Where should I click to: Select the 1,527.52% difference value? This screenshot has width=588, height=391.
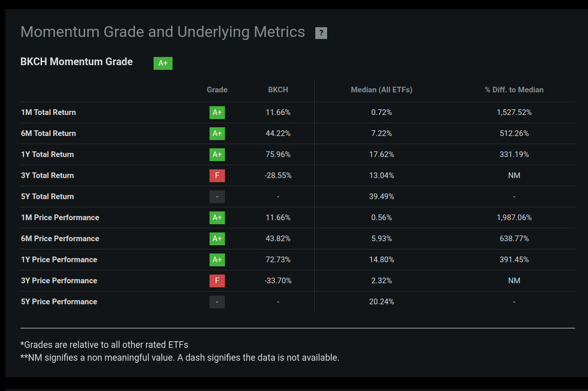(514, 112)
